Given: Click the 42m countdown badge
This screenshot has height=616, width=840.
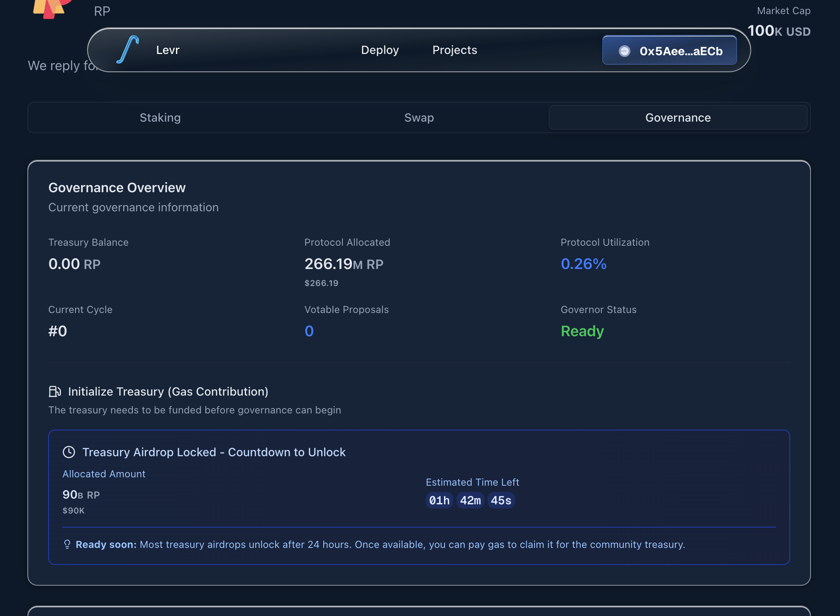Looking at the screenshot, I should click(470, 500).
